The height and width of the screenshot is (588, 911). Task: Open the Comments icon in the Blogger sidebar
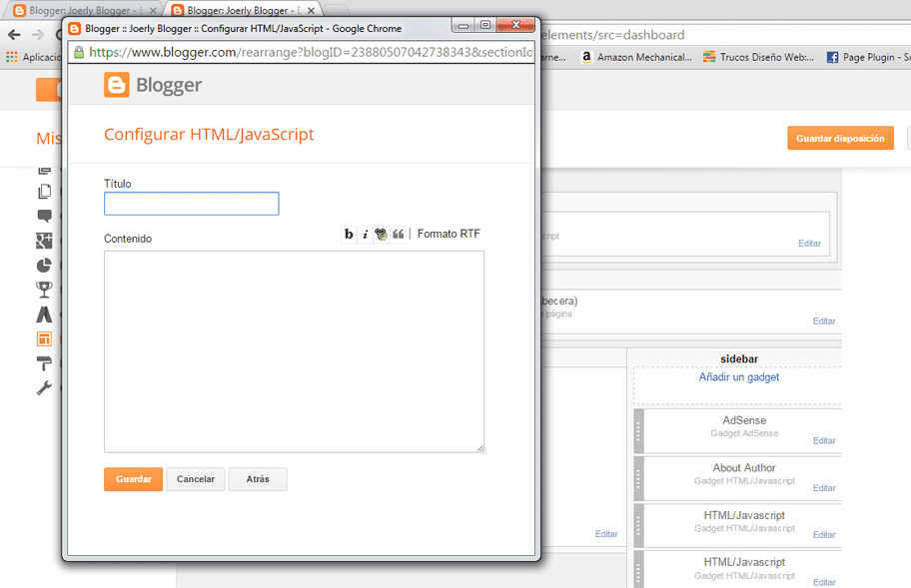click(x=44, y=216)
